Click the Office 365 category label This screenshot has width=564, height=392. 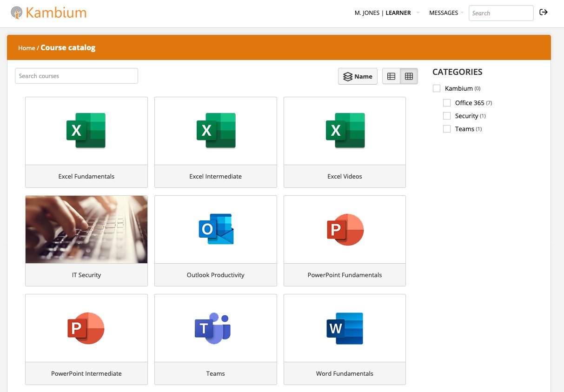click(470, 103)
